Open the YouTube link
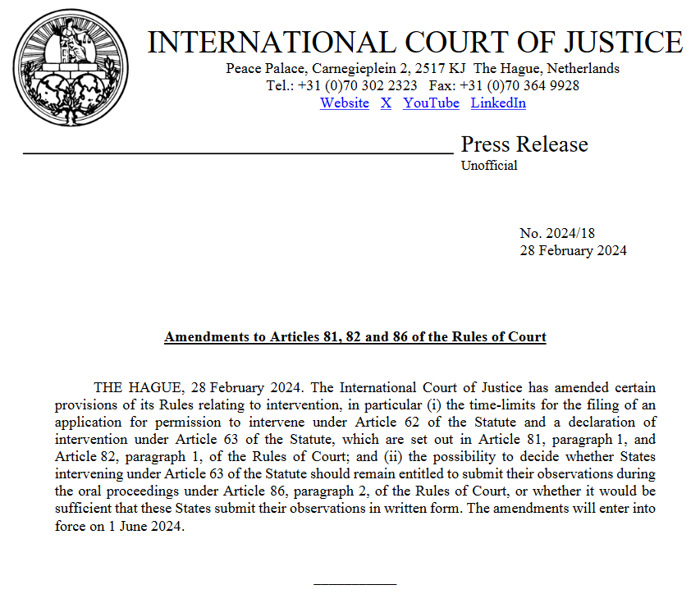Viewport: 700px width, 594px height. [431, 103]
